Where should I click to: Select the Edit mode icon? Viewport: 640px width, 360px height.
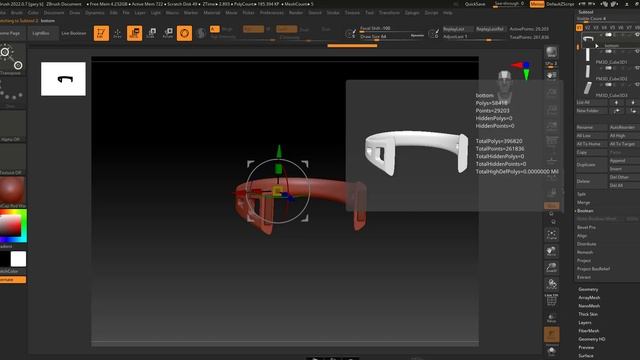tap(101, 33)
